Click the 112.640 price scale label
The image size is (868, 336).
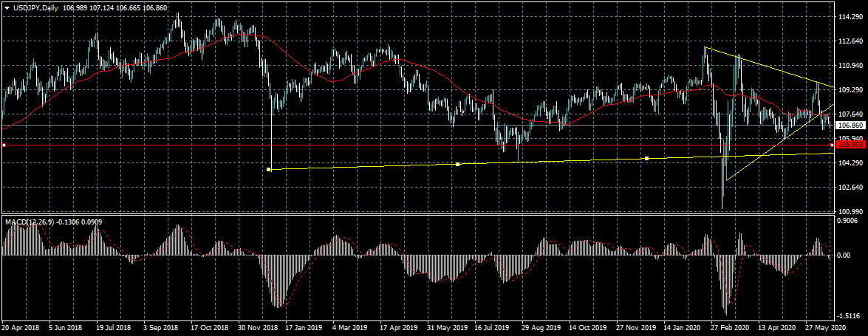coord(852,41)
